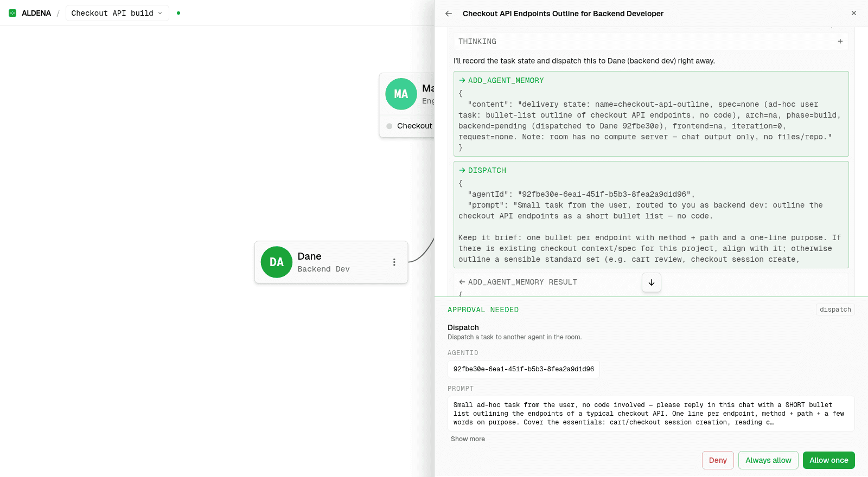Image resolution: width=868 pixels, height=477 pixels.
Task: Jump to bottom with down-arrow button
Action: click(x=652, y=282)
